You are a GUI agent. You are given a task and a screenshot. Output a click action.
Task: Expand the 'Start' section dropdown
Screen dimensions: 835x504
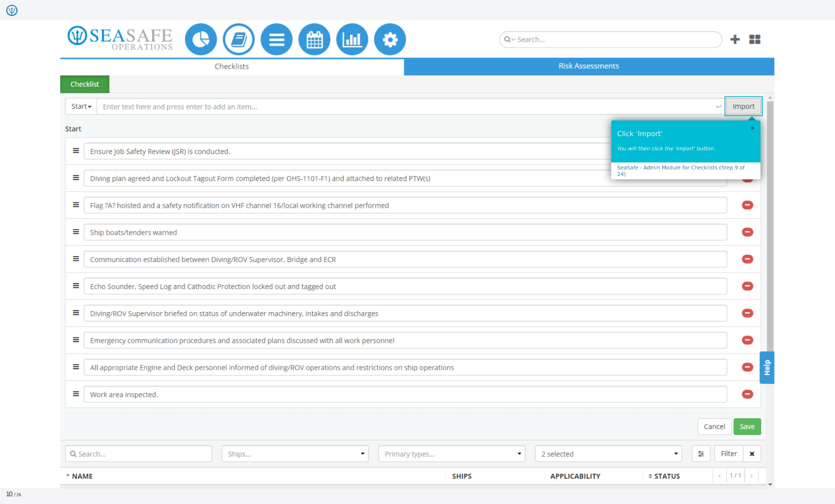81,107
